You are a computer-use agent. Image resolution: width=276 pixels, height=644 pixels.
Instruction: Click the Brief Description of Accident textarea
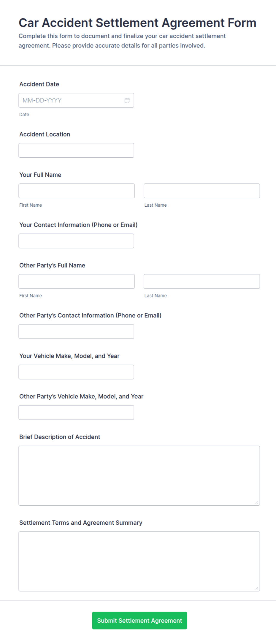(x=139, y=476)
